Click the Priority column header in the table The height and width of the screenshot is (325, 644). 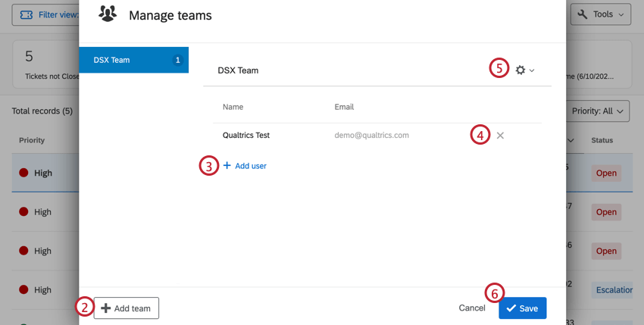[32, 140]
